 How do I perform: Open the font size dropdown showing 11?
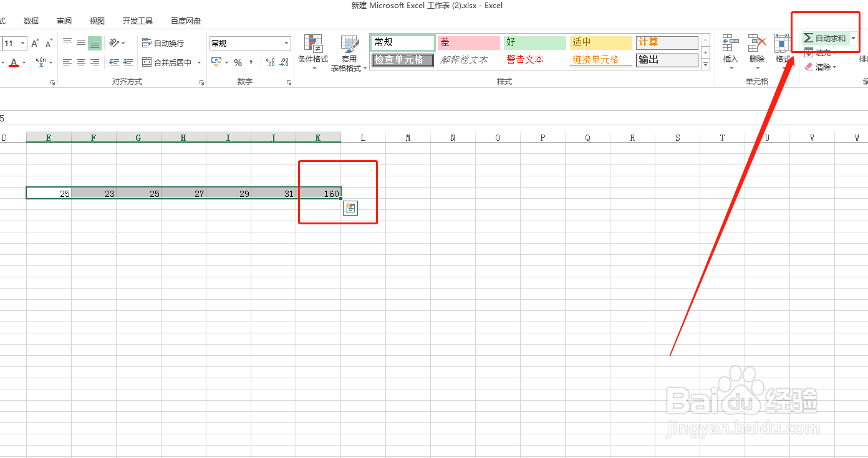click(x=22, y=43)
